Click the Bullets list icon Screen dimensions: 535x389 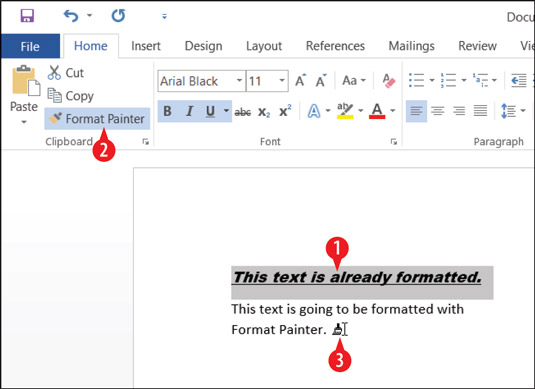pos(416,81)
